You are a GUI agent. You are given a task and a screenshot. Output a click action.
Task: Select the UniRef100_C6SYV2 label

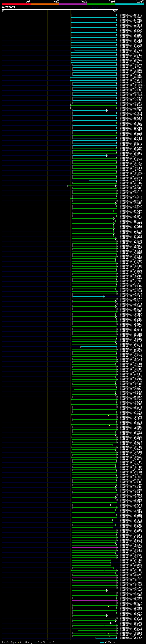tap(131, 631)
